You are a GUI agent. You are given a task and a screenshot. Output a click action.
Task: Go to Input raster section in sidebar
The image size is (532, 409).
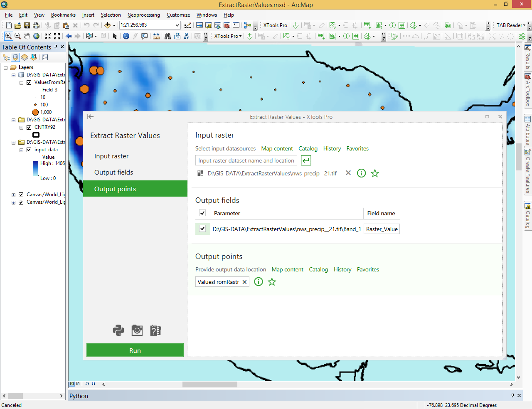tap(135, 156)
